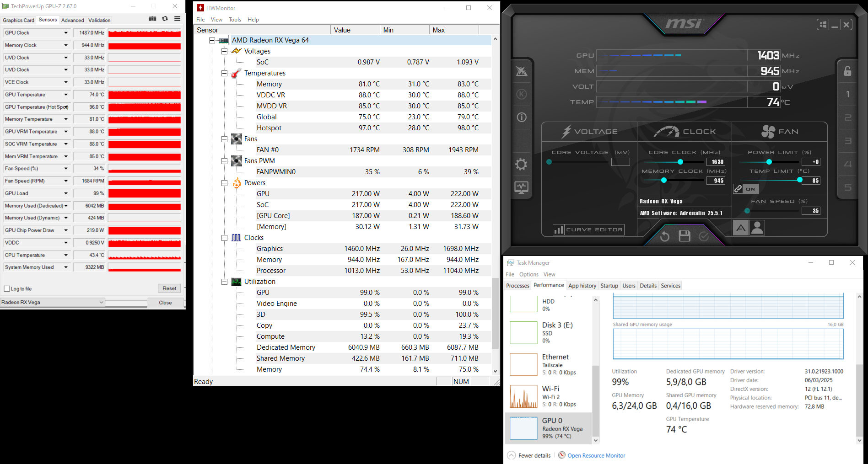Click the Power Limit slider handle
The image size is (868, 464).
(x=769, y=162)
